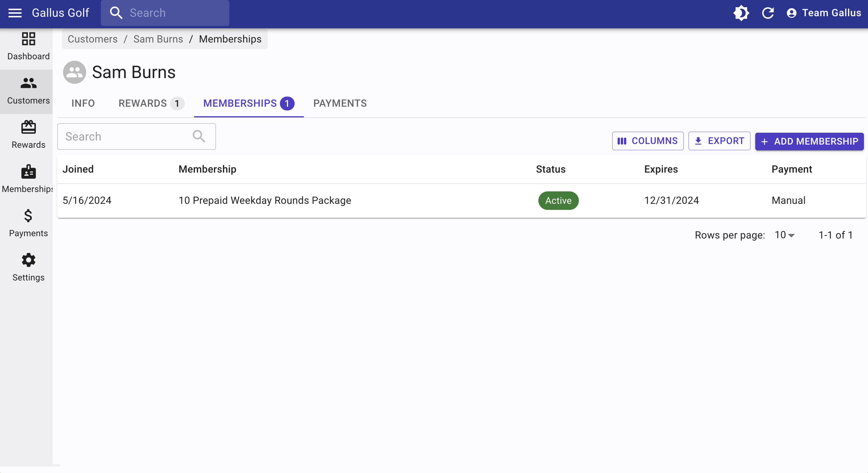Open the hamburger navigation menu
The image size is (868, 473).
pos(15,13)
